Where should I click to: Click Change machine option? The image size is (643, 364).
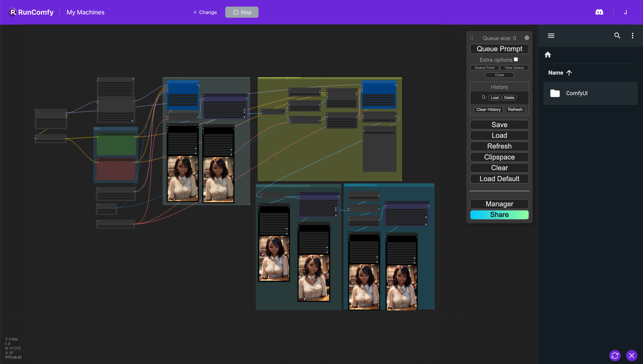coord(205,12)
